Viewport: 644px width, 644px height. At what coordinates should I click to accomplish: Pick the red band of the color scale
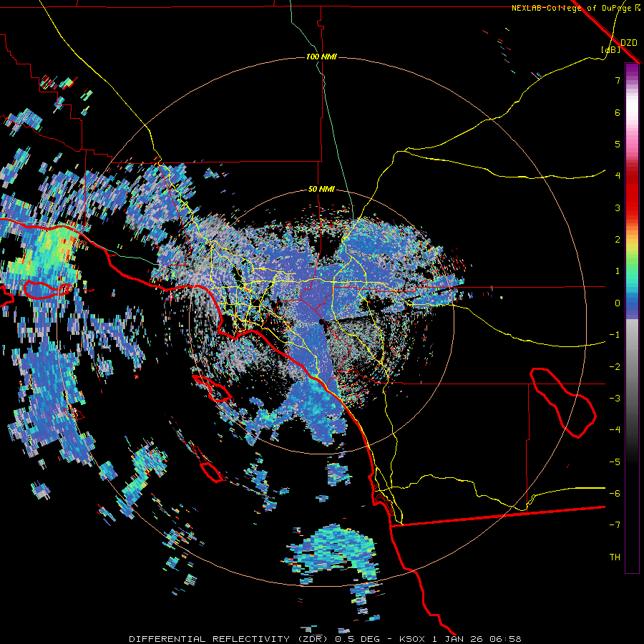click(632, 197)
